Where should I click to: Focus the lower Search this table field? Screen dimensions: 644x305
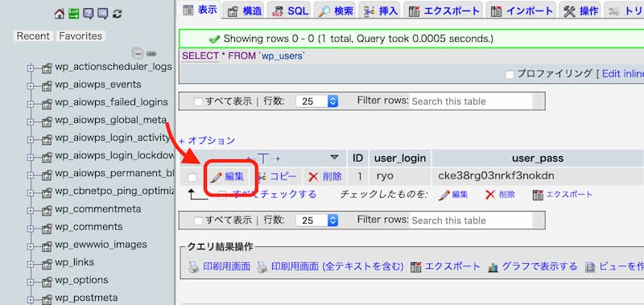[471, 221]
